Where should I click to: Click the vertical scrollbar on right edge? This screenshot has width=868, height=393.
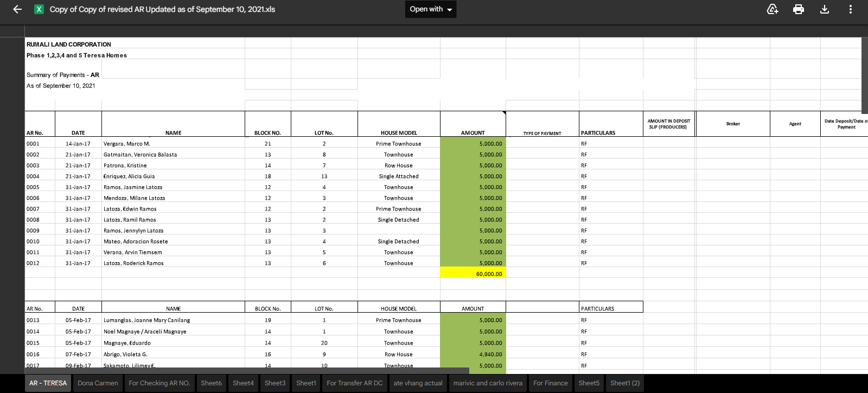865,75
